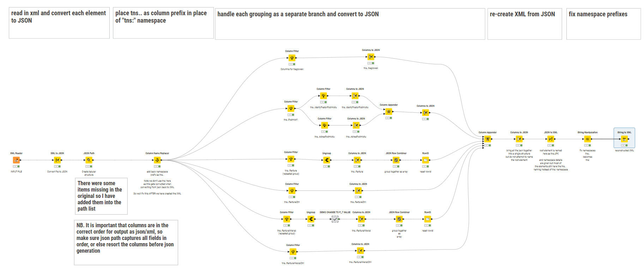
Task: Click the Ungroup node in the tns..Faktura branch
Action: pyautogui.click(x=327, y=160)
